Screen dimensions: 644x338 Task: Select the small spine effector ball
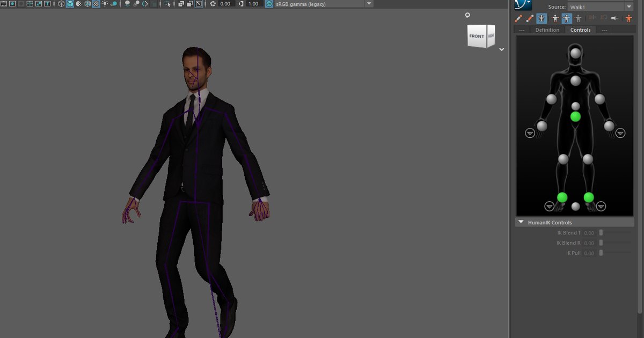click(575, 106)
